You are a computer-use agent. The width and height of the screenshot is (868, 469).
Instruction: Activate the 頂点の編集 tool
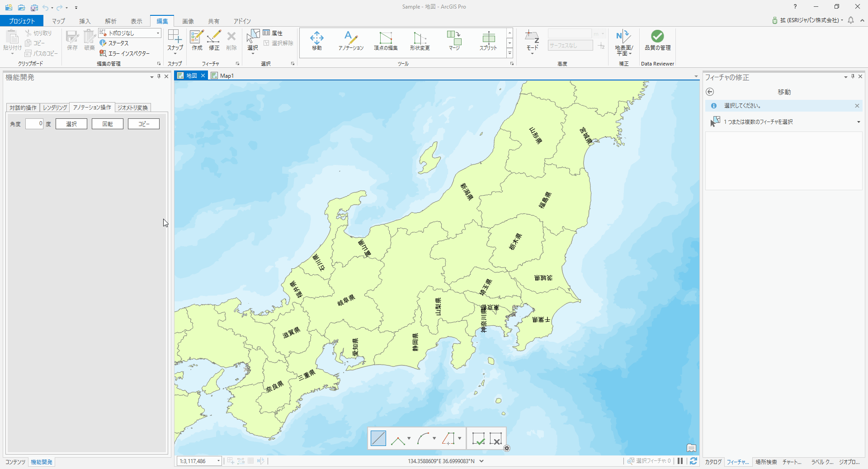coord(386,40)
